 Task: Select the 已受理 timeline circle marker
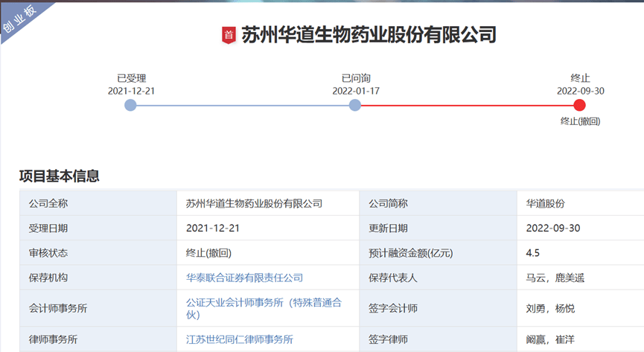131,106
